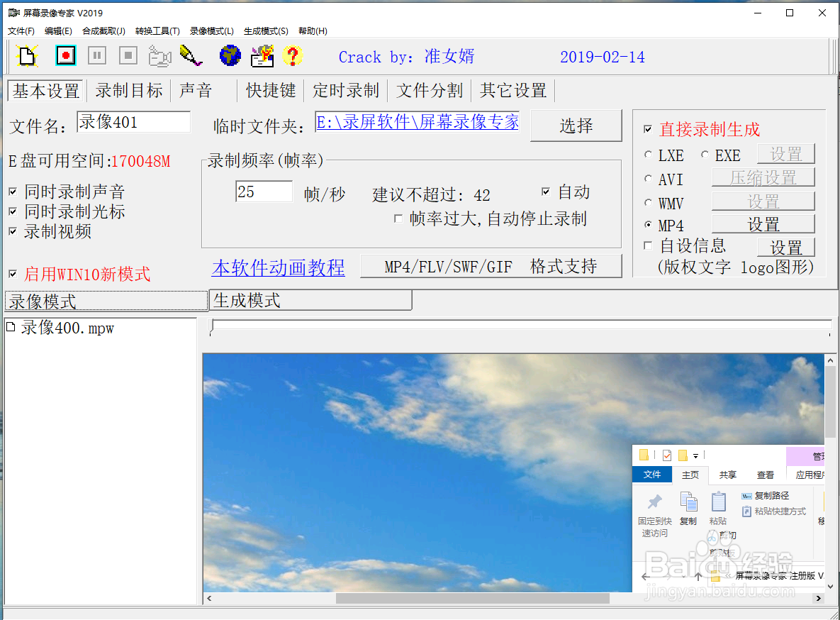Open the 本软件动画教程 tutorial link

coord(278,268)
